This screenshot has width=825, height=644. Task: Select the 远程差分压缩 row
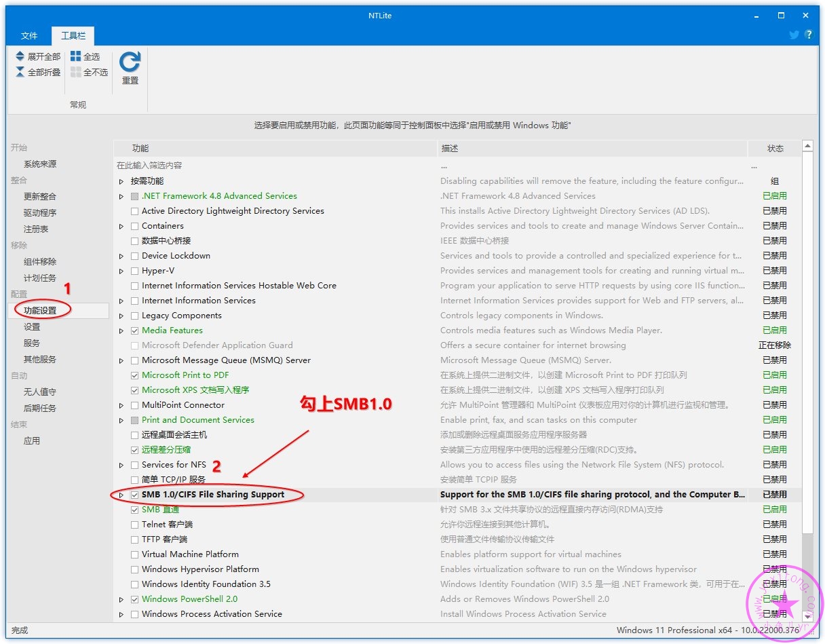(x=457, y=450)
